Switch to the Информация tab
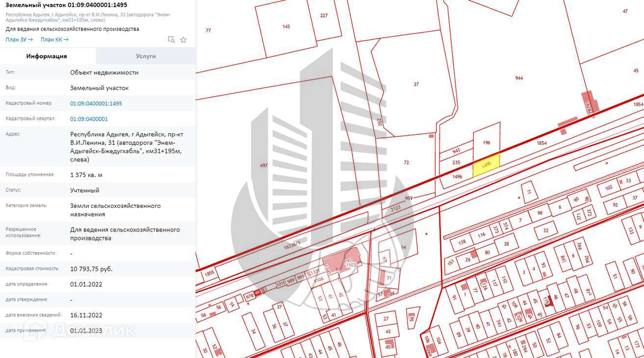Image resolution: width=644 pixels, height=358 pixels. click(47, 56)
